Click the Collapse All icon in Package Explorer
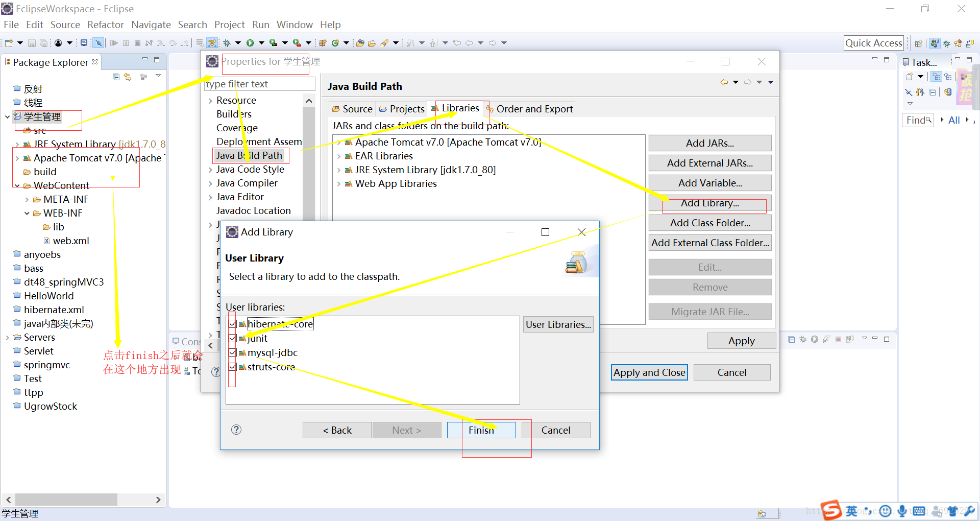This screenshot has height=521, width=980. (116, 77)
